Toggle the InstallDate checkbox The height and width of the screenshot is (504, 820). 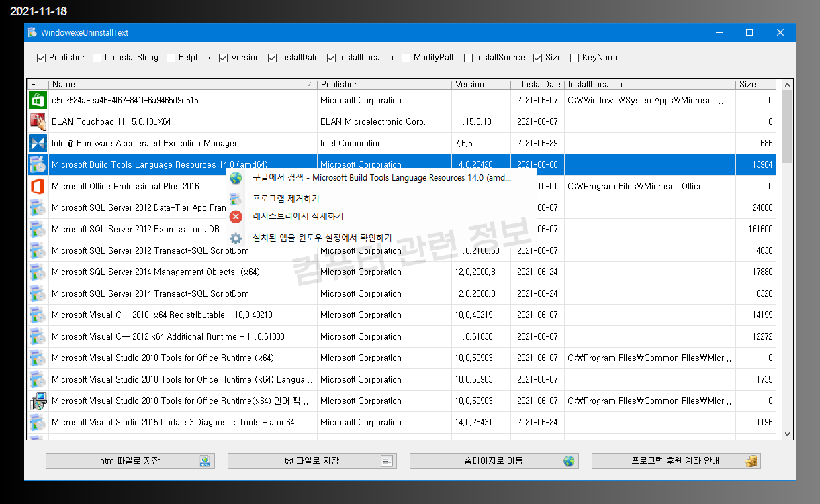click(272, 58)
